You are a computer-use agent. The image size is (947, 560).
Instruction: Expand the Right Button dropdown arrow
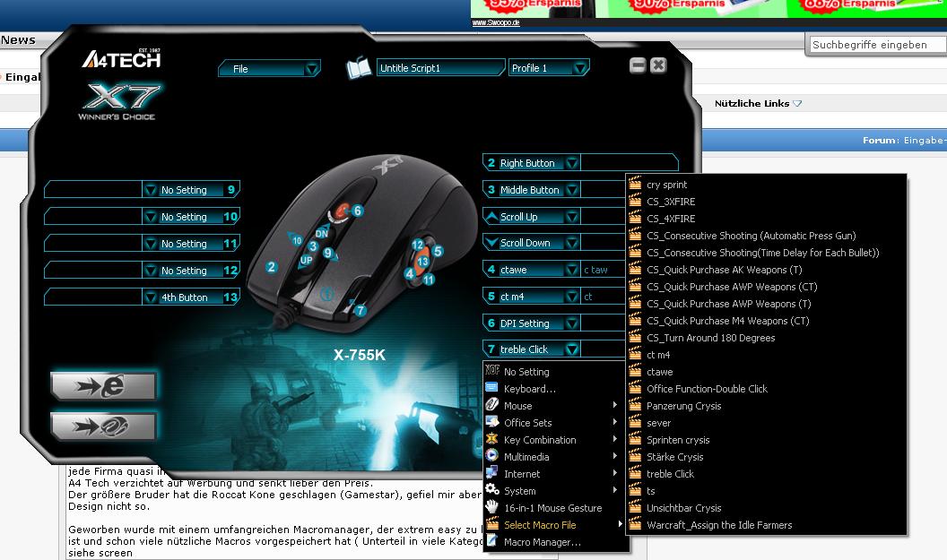572,163
